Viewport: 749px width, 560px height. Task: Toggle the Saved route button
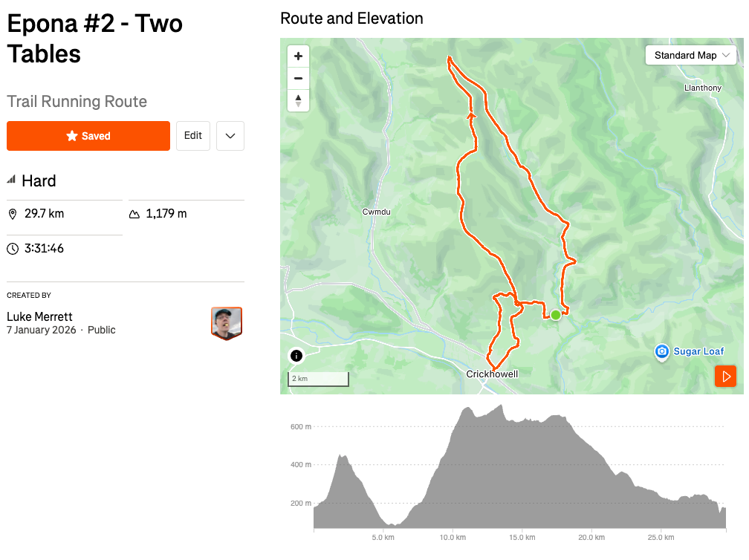pos(88,136)
